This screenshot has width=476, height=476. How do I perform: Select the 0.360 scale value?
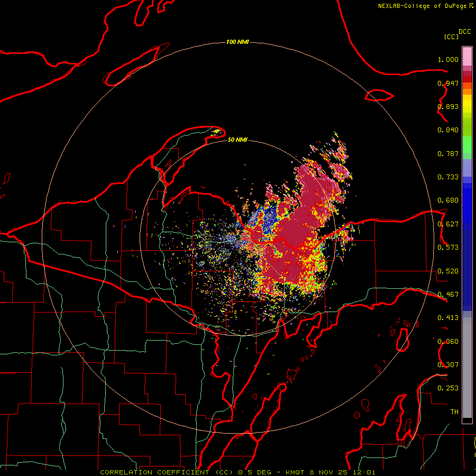point(448,342)
